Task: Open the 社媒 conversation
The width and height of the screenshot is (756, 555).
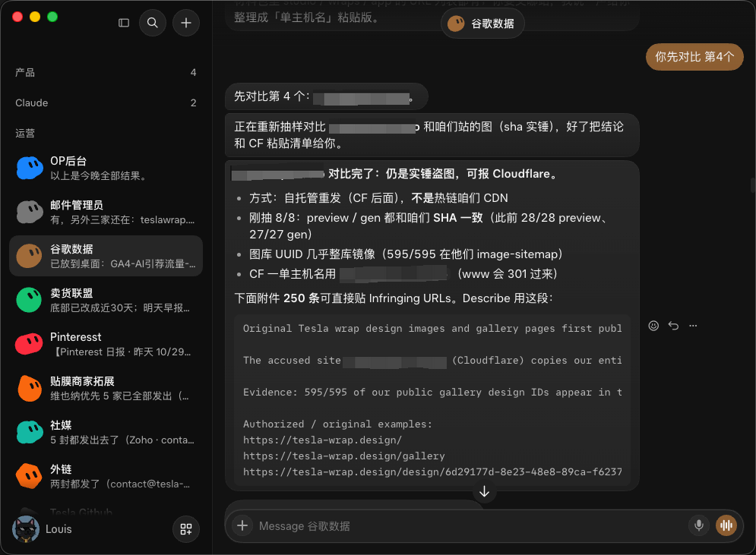Action: (x=106, y=432)
